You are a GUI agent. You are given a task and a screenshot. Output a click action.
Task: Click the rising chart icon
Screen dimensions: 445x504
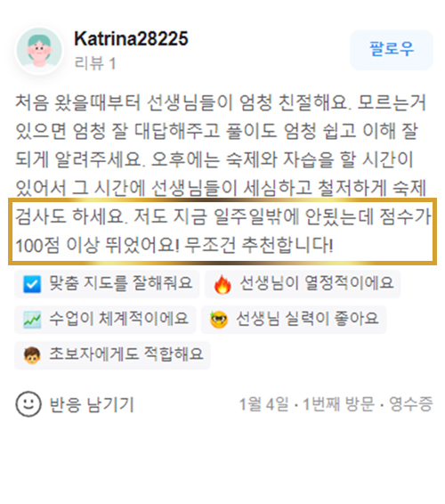coord(32,320)
